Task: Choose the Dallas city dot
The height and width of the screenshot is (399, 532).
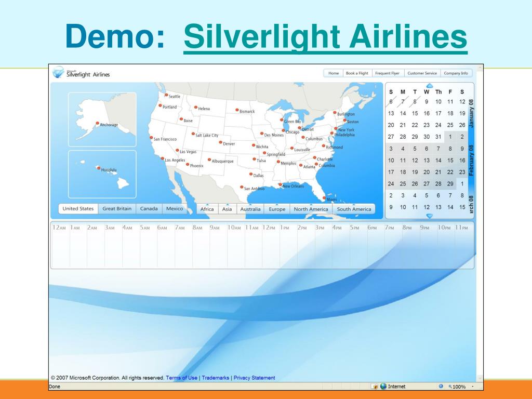Action: 251,175
